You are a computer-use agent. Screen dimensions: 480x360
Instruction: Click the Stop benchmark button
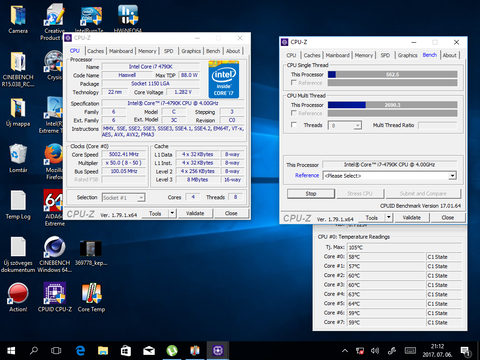click(x=311, y=194)
